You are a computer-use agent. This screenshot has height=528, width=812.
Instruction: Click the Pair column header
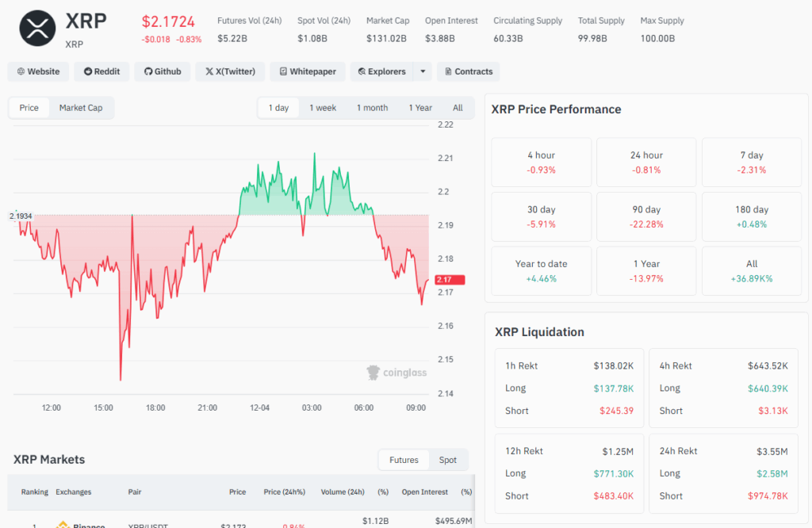135,492
